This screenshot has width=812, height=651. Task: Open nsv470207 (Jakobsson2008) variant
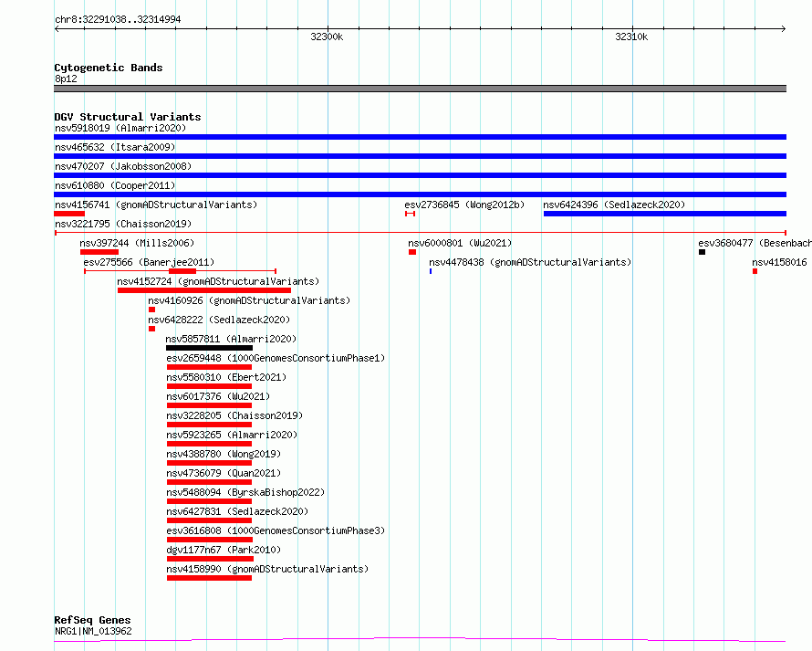123,166
